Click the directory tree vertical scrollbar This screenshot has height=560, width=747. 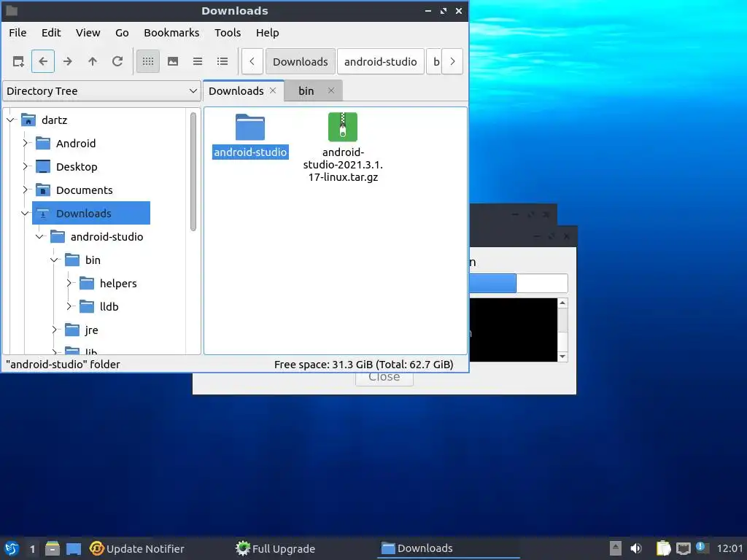193,172
